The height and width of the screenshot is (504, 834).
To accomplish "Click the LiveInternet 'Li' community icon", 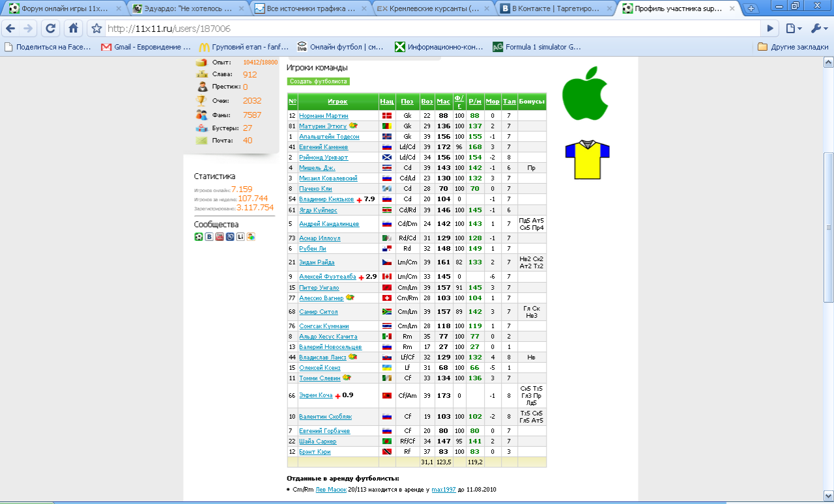I will 240,237.
